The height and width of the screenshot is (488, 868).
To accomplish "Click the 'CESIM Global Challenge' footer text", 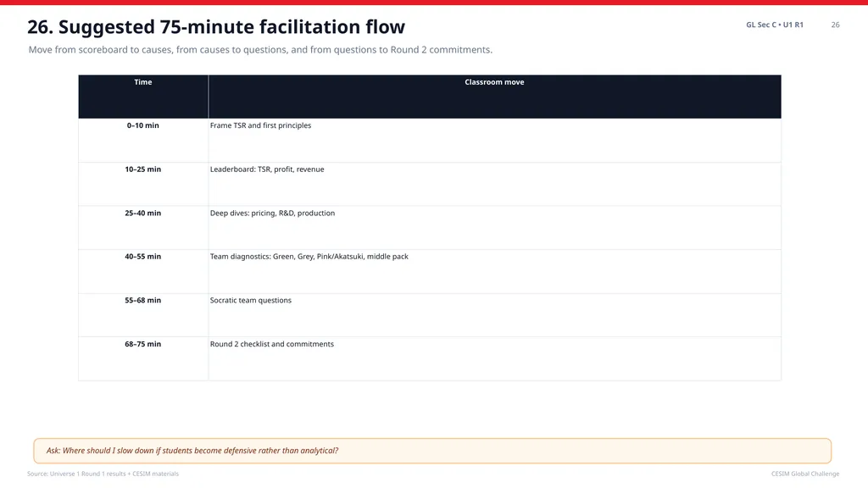I will pyautogui.click(x=805, y=474).
